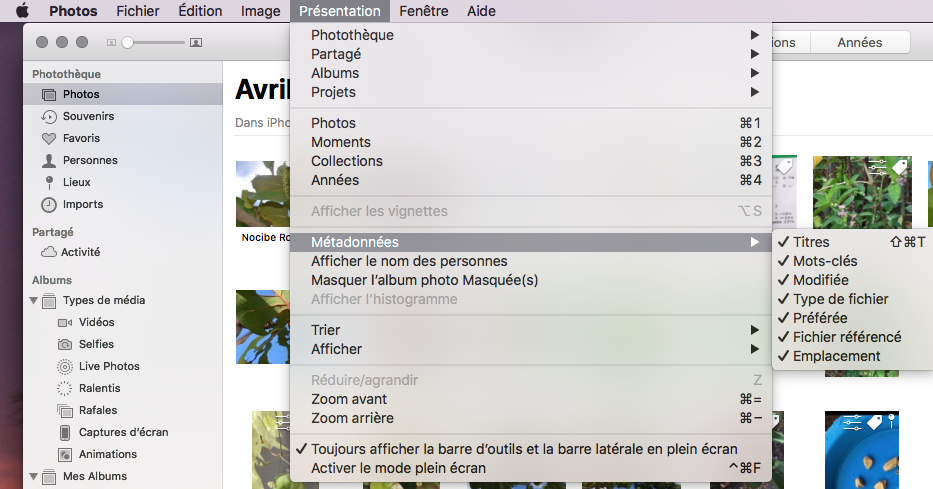
Task: Click the Souvenirs icon in sidebar
Action: click(x=49, y=117)
